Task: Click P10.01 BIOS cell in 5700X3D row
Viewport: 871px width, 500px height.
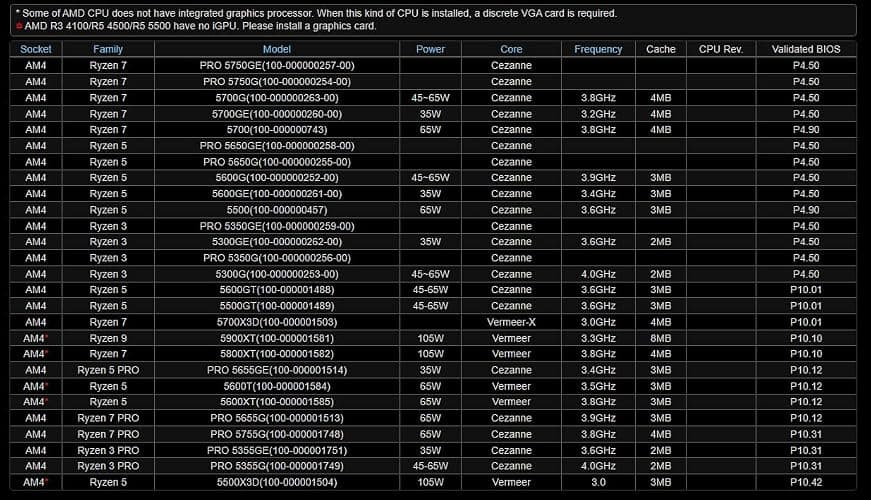Action: click(805, 322)
